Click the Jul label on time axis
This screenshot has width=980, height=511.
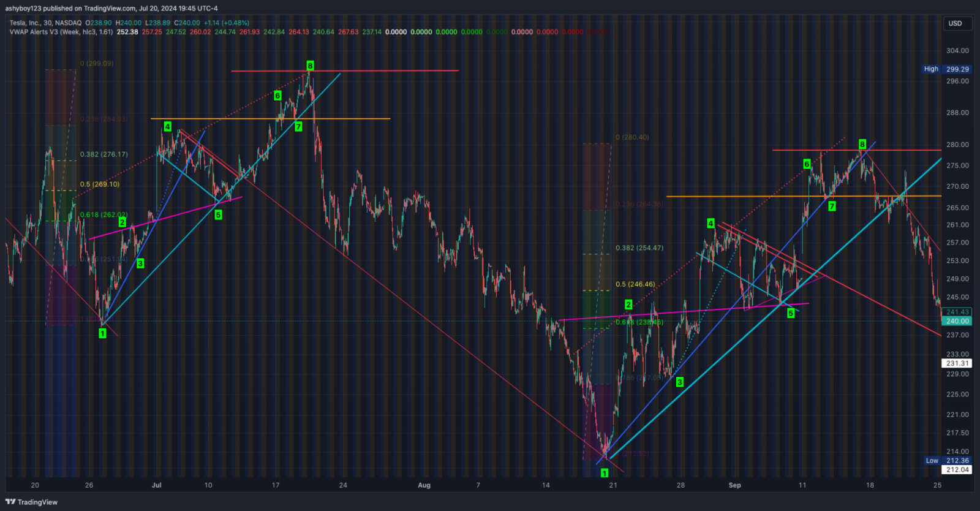click(157, 485)
